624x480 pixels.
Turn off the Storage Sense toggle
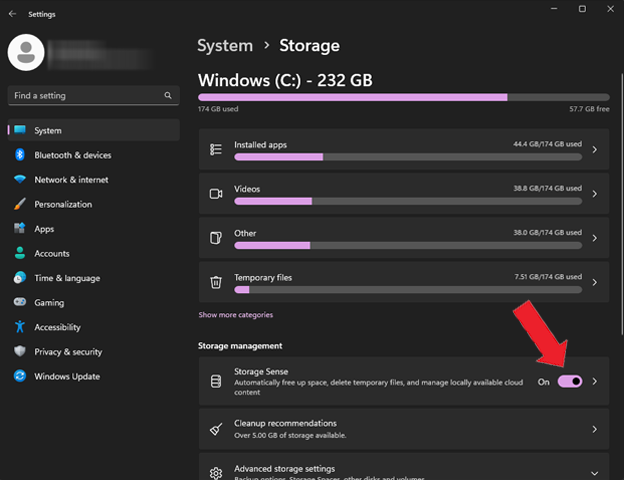coord(569,382)
